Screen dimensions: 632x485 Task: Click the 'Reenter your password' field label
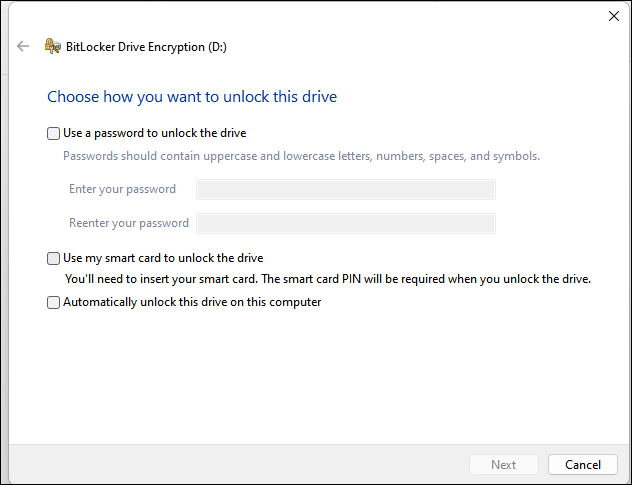pyautogui.click(x=129, y=223)
